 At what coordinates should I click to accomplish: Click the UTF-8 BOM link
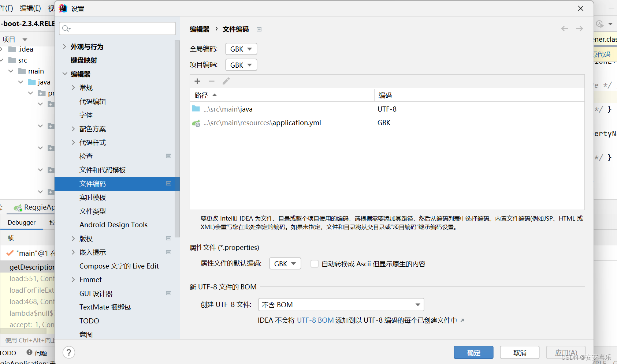coord(315,320)
